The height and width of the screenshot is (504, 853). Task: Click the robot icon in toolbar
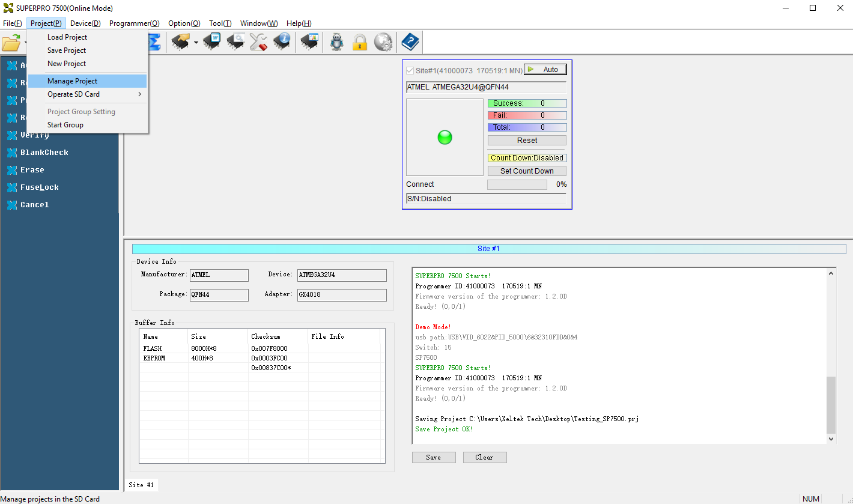point(337,42)
